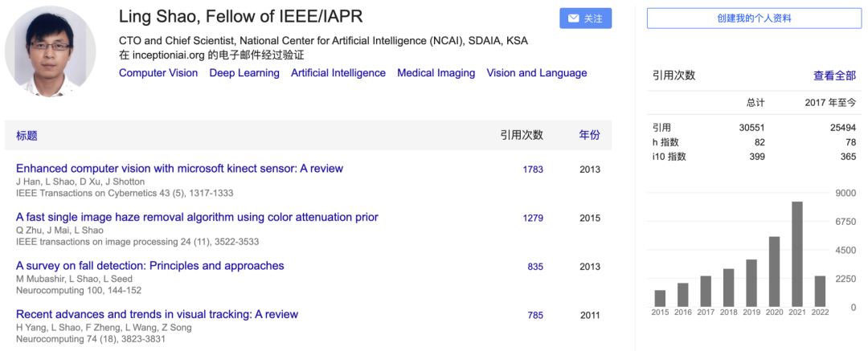Open the haze removal algorithm paper

pos(197,217)
